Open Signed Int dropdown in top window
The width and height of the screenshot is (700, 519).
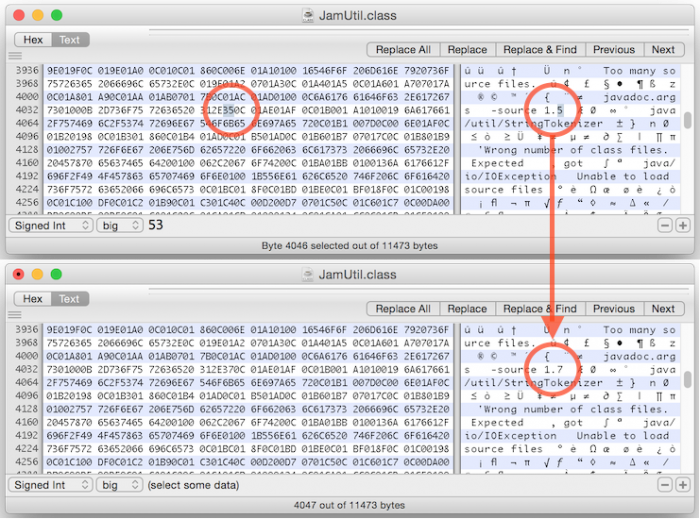51,225
